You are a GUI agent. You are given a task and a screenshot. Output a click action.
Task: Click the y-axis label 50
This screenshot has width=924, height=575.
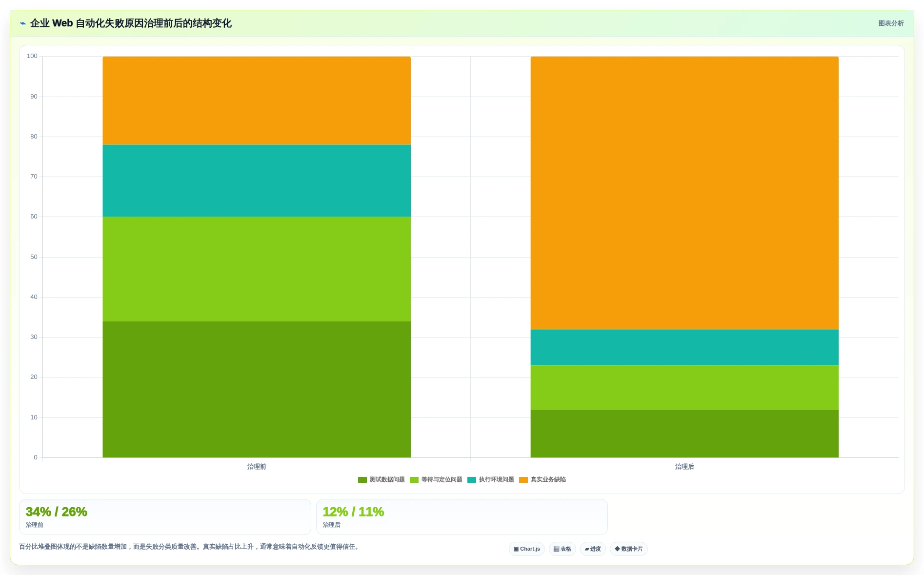click(34, 257)
